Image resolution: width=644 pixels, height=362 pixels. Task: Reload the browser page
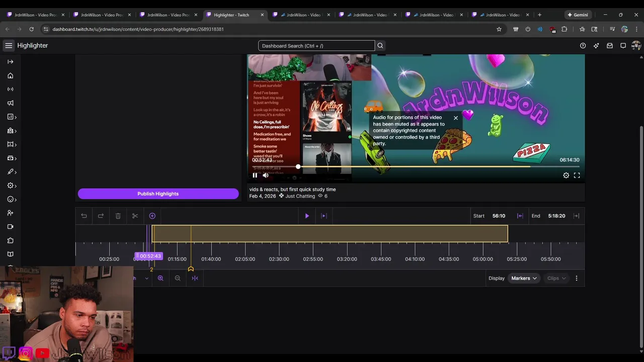coord(32,29)
